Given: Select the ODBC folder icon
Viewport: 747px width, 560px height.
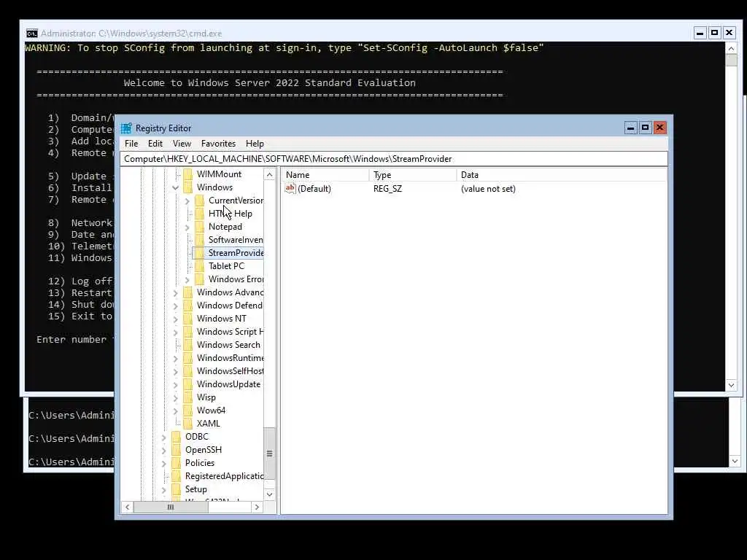Looking at the screenshot, I should [177, 436].
